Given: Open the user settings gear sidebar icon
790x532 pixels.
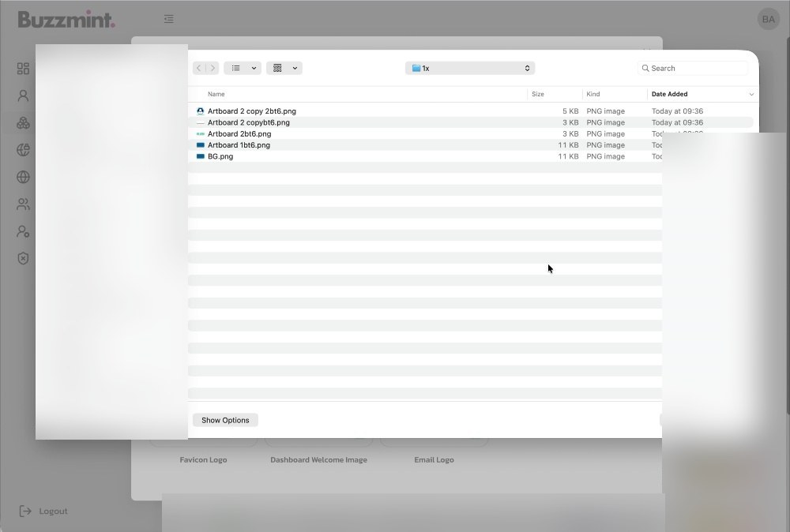Looking at the screenshot, I should [x=23, y=231].
